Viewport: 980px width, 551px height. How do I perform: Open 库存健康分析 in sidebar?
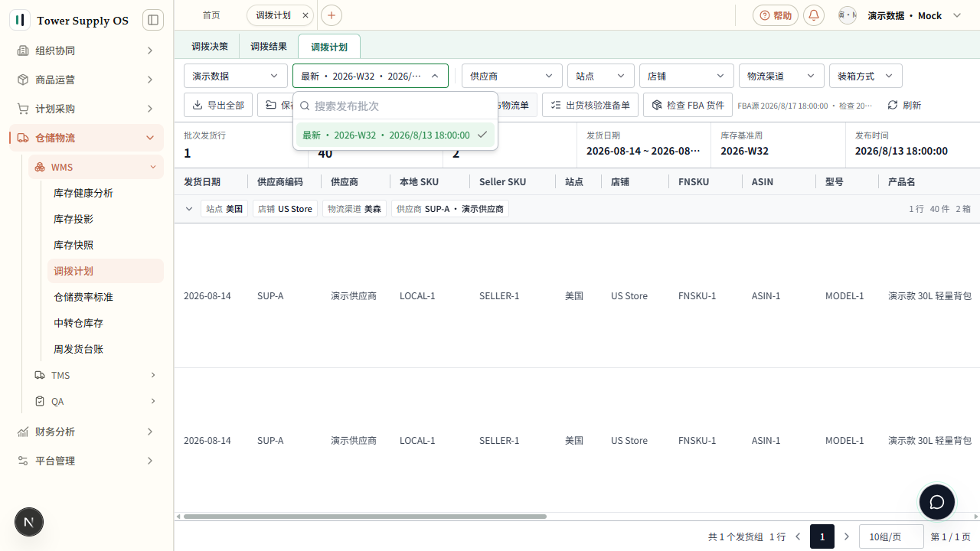106,193
